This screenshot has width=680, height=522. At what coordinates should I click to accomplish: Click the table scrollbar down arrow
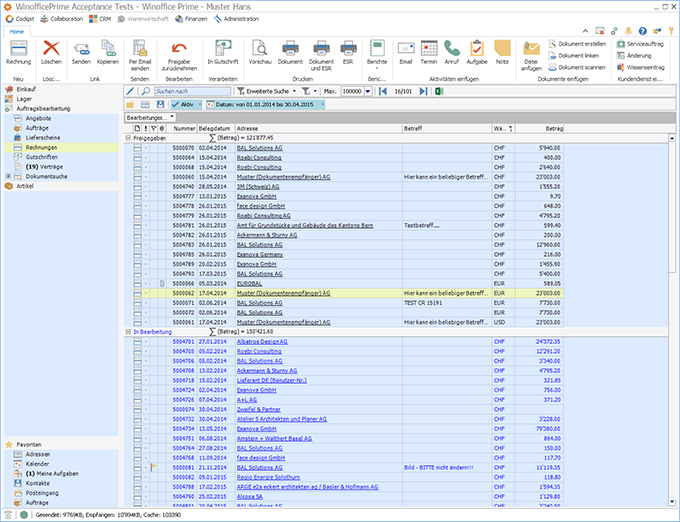[x=672, y=502]
